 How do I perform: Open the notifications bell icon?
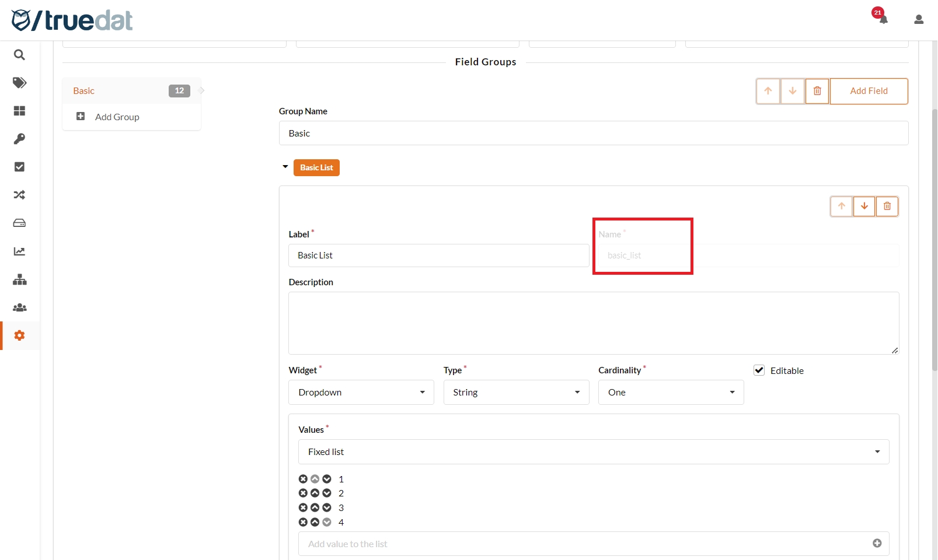coord(883,19)
